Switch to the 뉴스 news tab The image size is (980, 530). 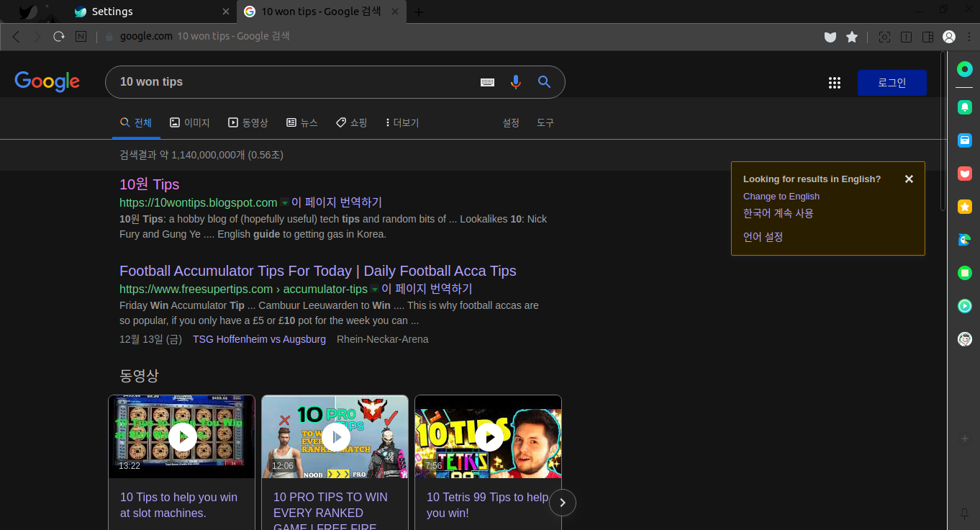pos(301,123)
